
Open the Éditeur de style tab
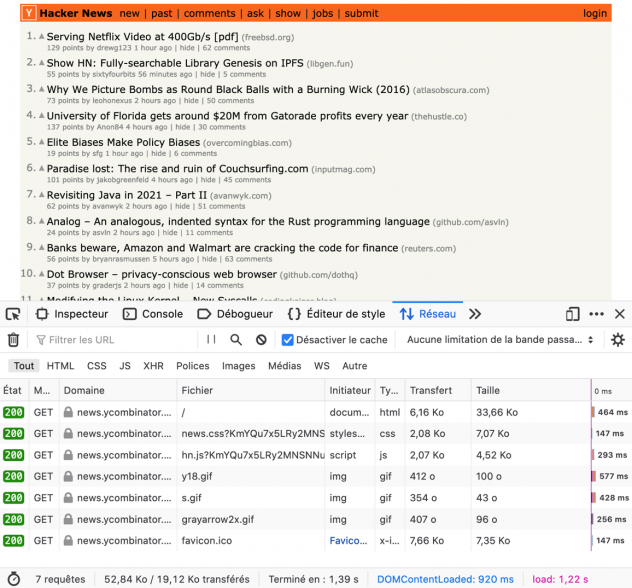coord(336,314)
